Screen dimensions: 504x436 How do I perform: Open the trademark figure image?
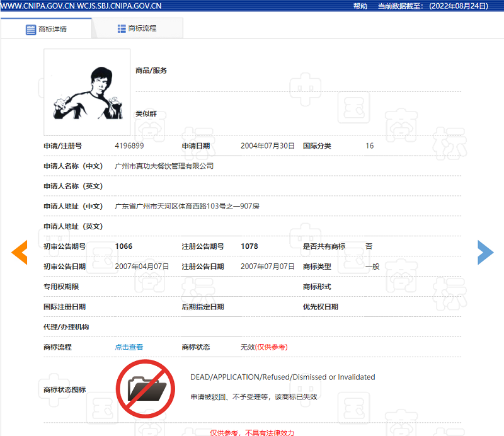click(x=87, y=92)
